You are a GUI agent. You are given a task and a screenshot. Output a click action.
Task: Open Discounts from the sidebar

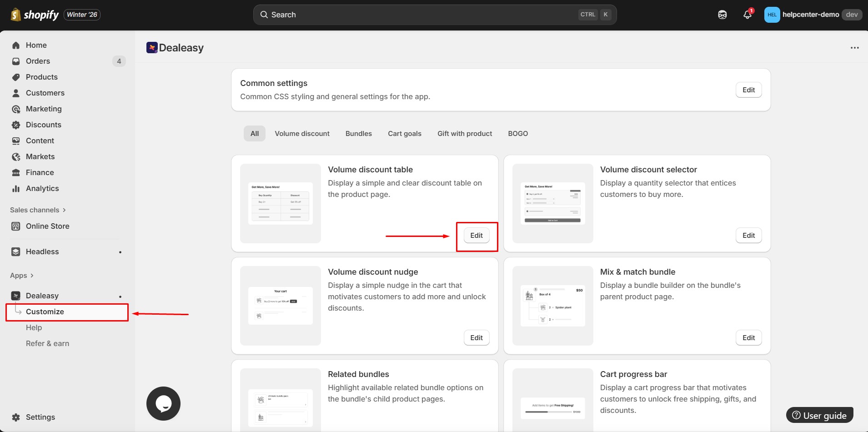coord(43,125)
